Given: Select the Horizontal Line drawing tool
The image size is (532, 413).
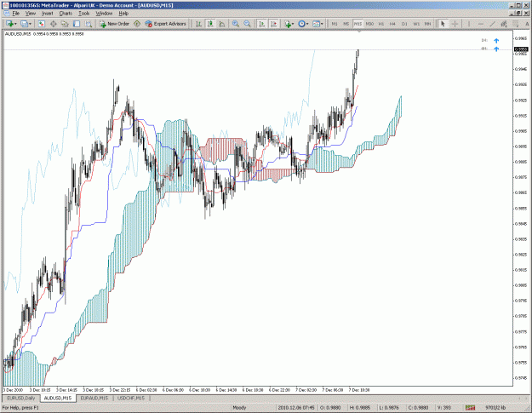Looking at the screenshot, I should [480, 24].
